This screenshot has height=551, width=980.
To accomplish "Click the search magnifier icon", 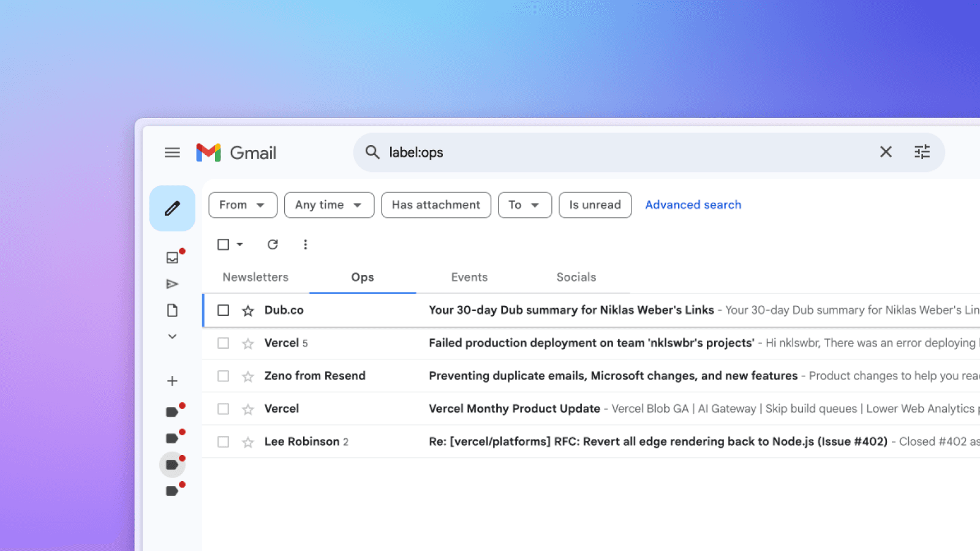I will tap(372, 152).
